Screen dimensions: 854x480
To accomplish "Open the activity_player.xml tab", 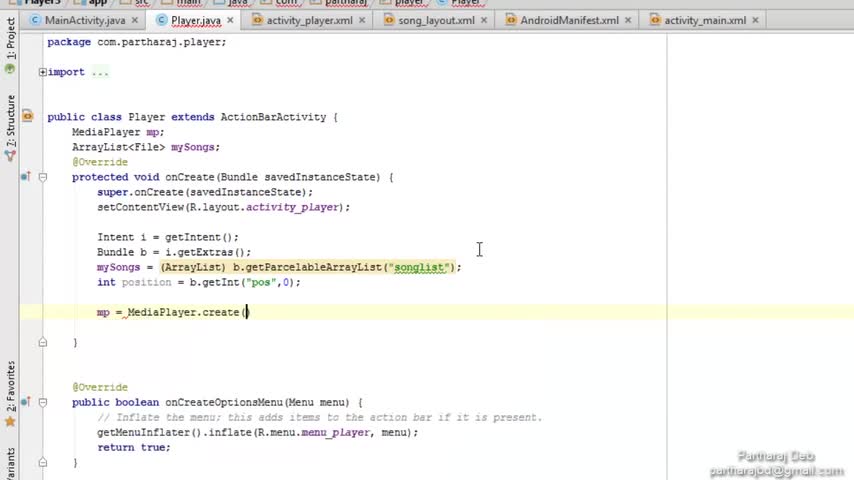I will click(309, 20).
